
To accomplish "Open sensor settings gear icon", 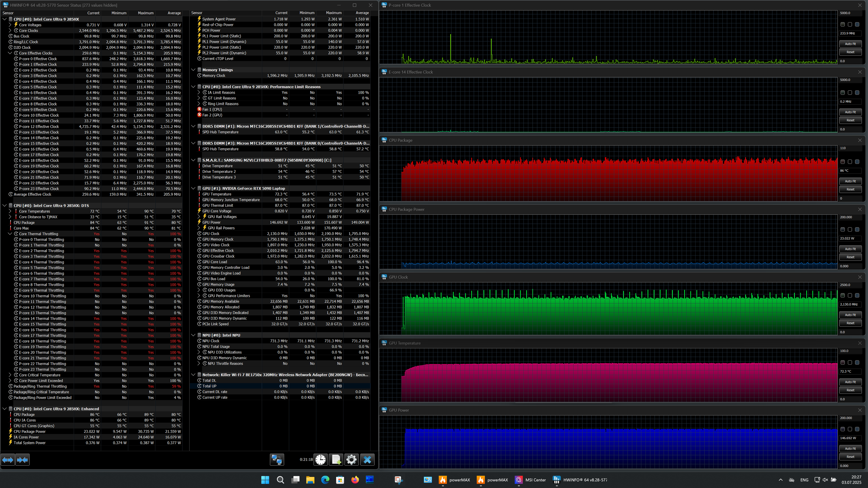I will pos(351,459).
